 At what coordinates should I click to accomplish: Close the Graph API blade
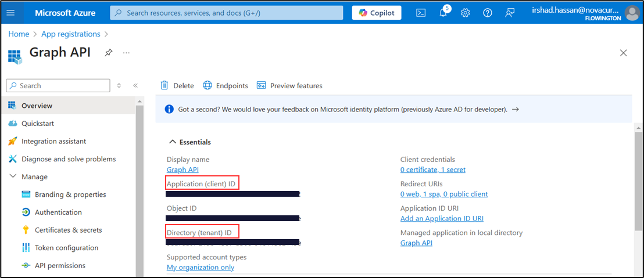(624, 53)
